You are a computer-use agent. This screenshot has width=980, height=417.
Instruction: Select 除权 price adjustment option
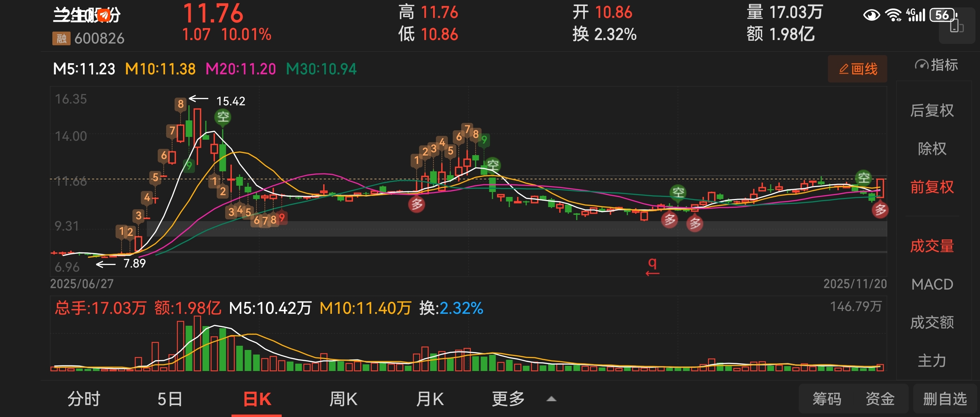click(932, 148)
